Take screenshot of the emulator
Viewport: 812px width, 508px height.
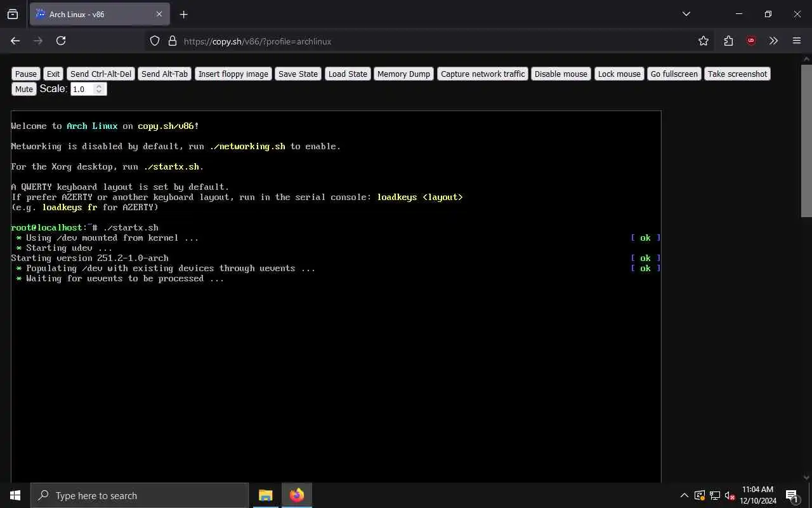pyautogui.click(x=737, y=74)
